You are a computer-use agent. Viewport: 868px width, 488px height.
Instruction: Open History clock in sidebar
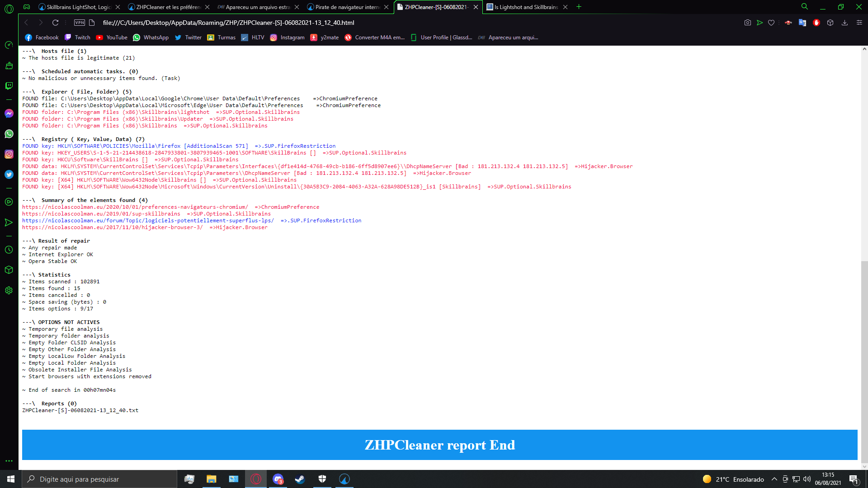9,250
